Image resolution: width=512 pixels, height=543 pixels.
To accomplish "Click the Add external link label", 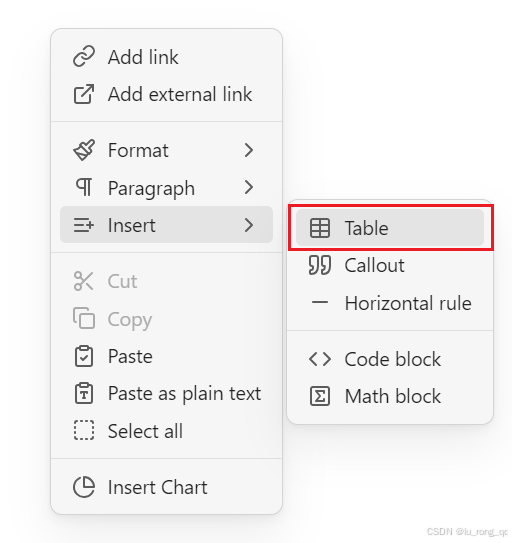I will click(180, 94).
